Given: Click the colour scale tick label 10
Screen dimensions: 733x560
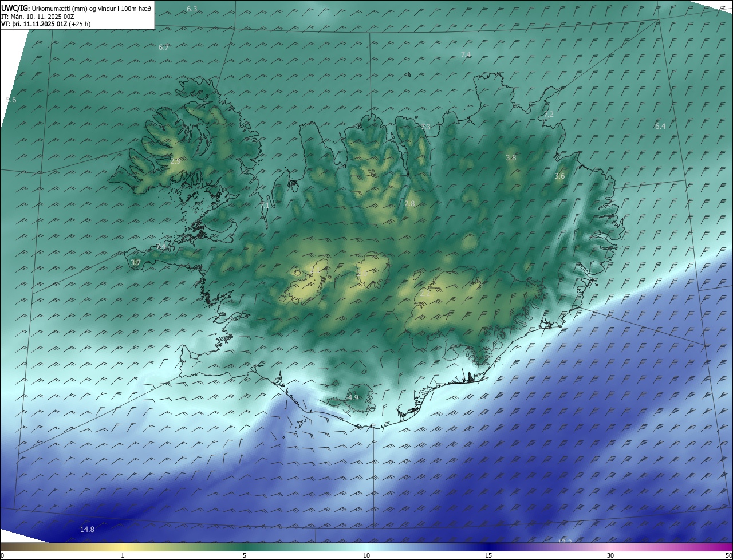Looking at the screenshot, I should pyautogui.click(x=366, y=555).
